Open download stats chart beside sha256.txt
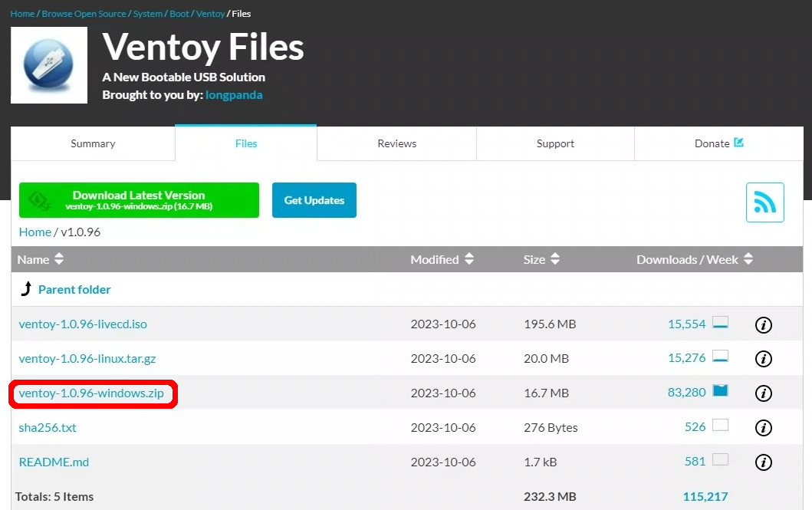The height and width of the screenshot is (510, 812). click(719, 427)
